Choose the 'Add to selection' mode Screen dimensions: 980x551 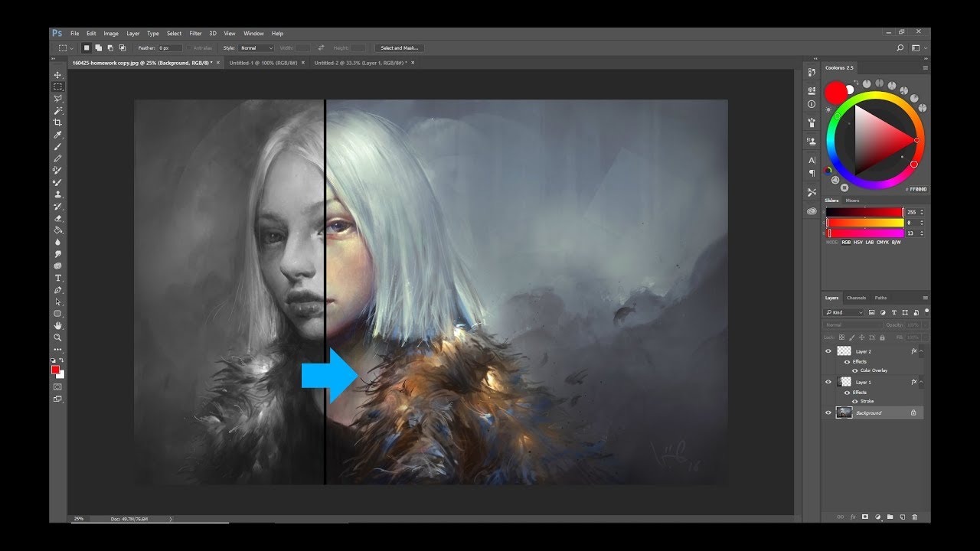point(98,47)
